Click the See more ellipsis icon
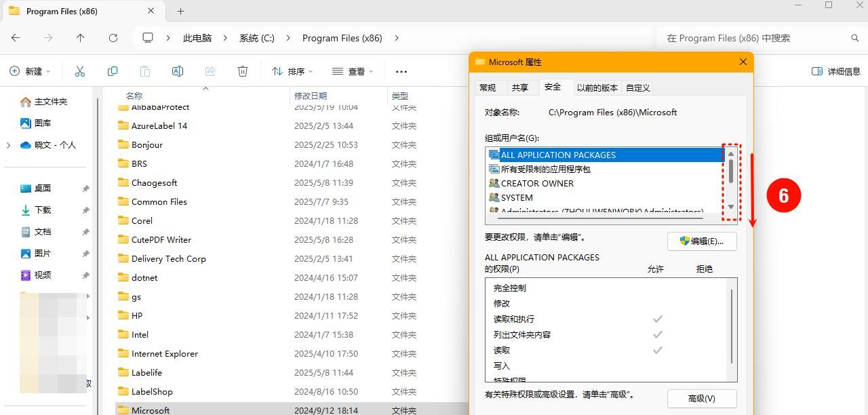 401,71
